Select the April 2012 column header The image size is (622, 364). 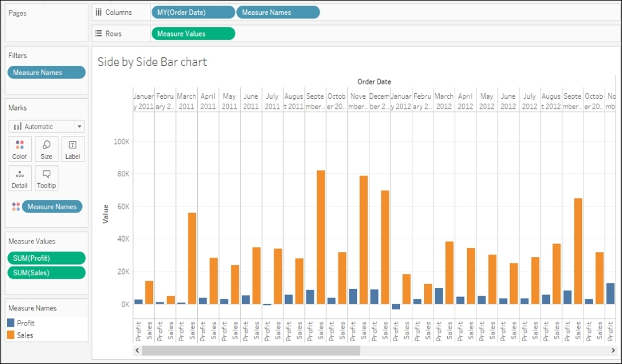[465, 101]
